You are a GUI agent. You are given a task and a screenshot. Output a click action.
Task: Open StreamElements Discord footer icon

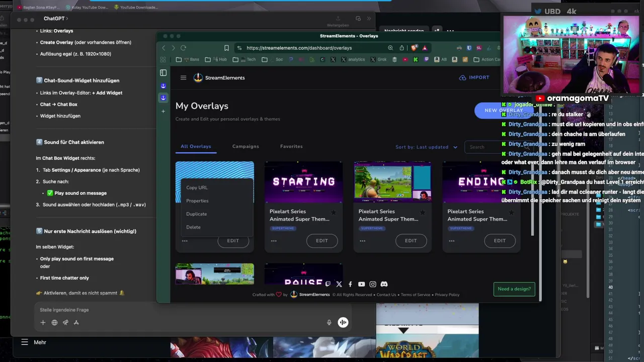(384, 284)
